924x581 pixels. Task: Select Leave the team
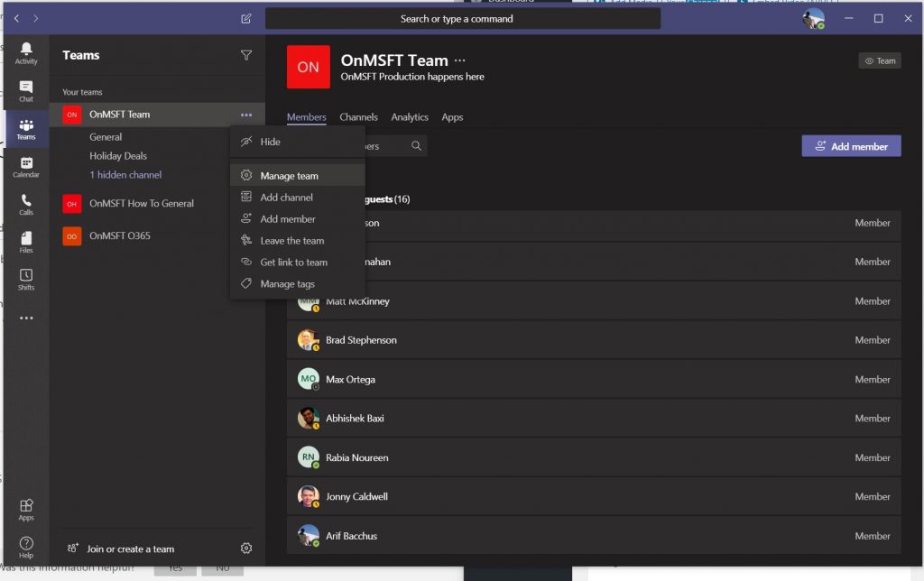[x=298, y=241]
